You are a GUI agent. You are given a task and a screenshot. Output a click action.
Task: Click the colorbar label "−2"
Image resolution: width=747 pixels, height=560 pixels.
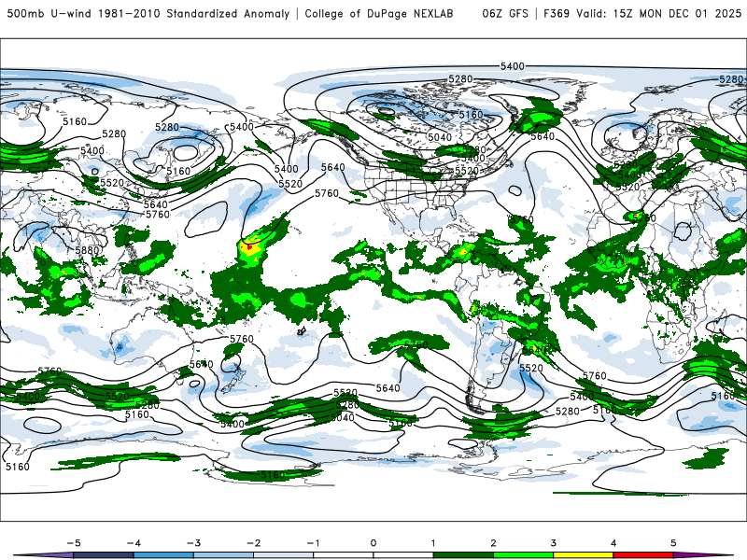253,543
